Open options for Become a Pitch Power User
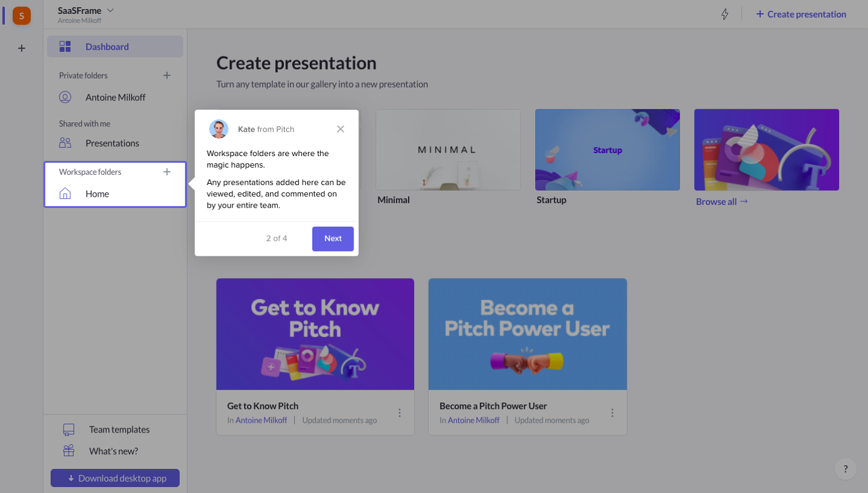868x493 pixels. 612,413
